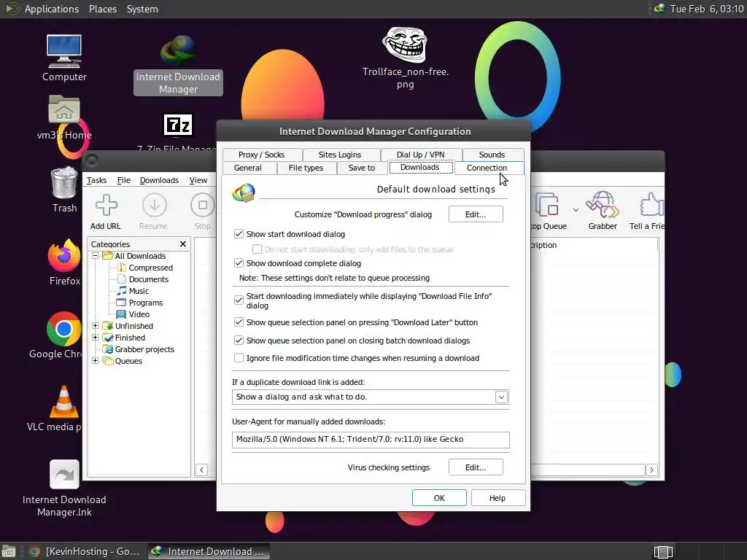
Task: Open the duplicate download link action dropdown
Action: (501, 397)
